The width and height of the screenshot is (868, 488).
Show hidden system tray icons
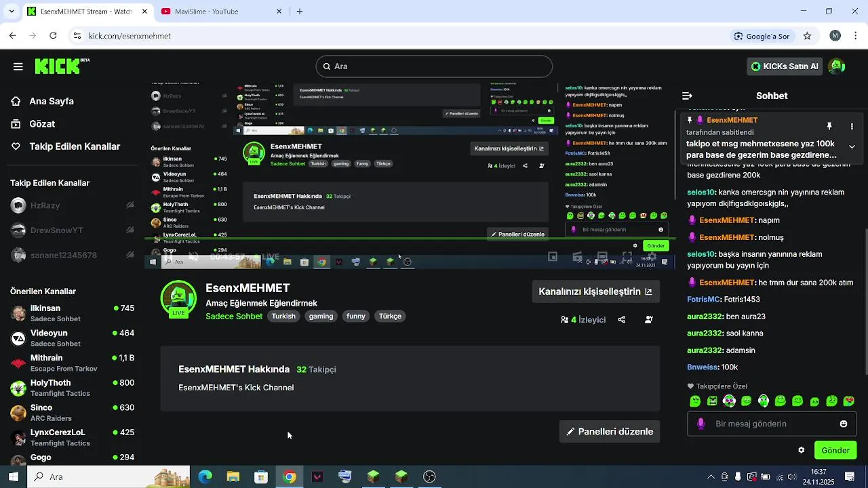pyautogui.click(x=711, y=477)
